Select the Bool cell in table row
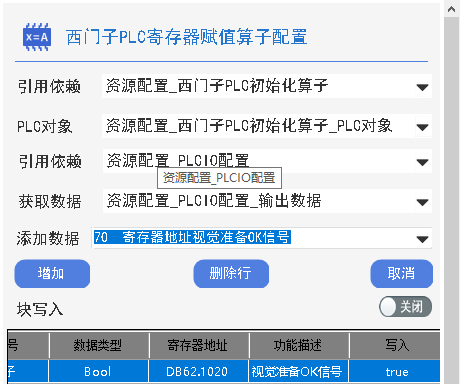 pos(99,371)
